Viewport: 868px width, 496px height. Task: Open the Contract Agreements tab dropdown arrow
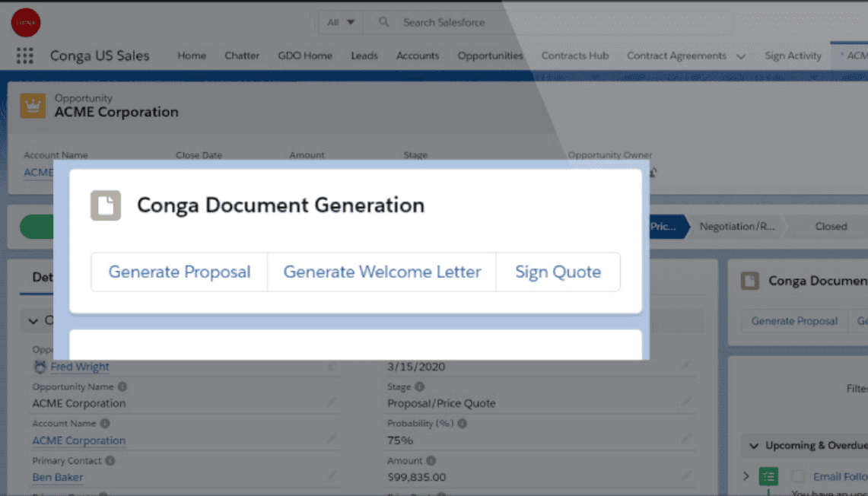[x=741, y=56]
